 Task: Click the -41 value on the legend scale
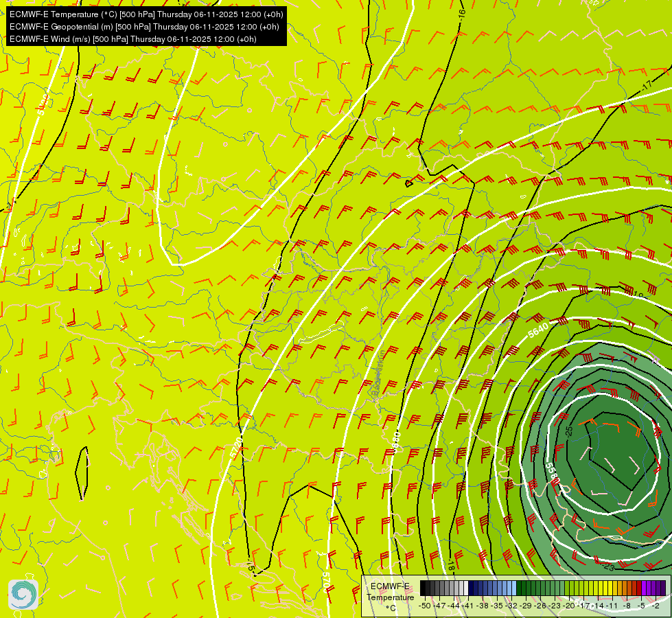467,606
